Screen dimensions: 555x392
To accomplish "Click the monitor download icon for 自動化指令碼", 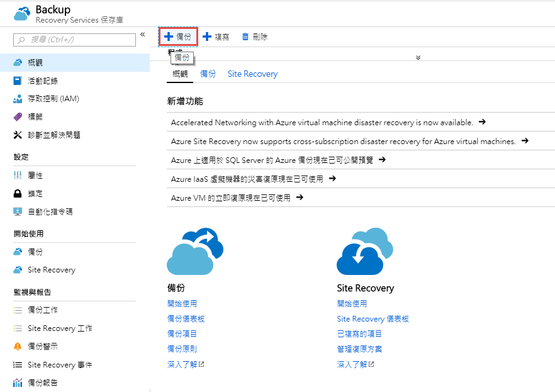I will click(x=18, y=211).
